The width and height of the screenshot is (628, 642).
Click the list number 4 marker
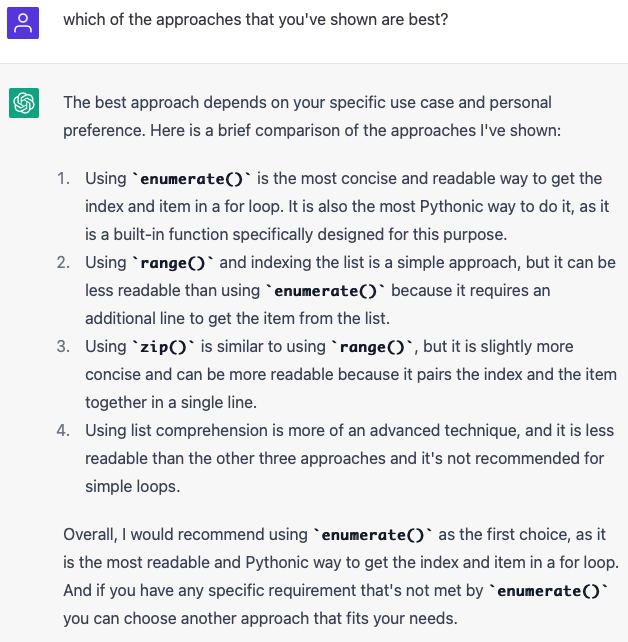click(x=63, y=431)
